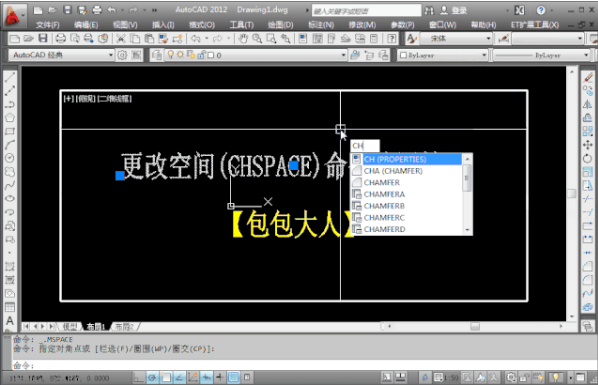The image size is (598, 385).
Task: Open the 文件(F) menu
Action: (48, 25)
